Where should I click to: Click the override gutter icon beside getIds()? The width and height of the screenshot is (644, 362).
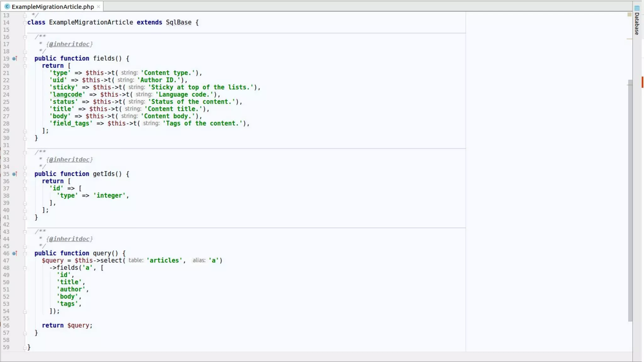tap(14, 174)
